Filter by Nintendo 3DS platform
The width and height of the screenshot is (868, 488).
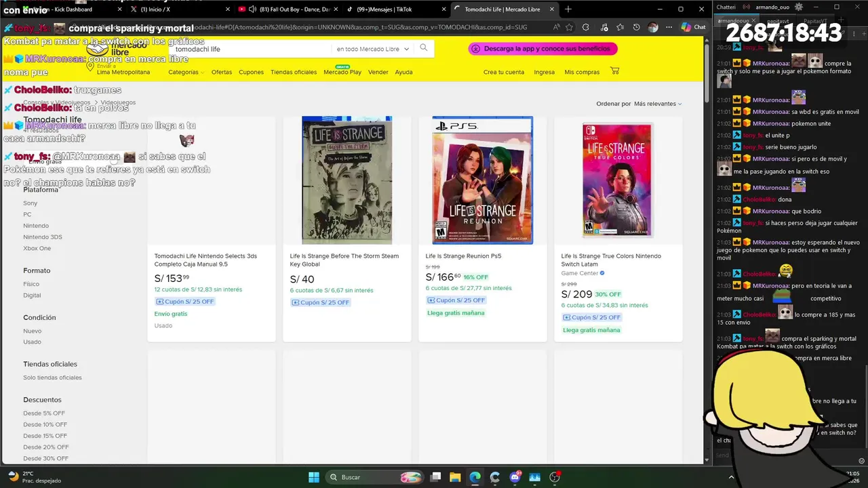coord(43,237)
